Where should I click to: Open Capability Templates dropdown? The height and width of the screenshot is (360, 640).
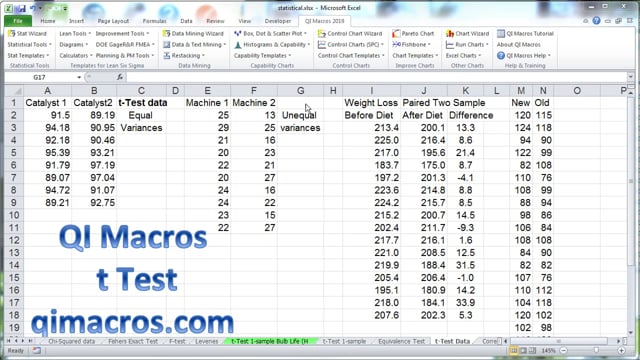click(262, 56)
